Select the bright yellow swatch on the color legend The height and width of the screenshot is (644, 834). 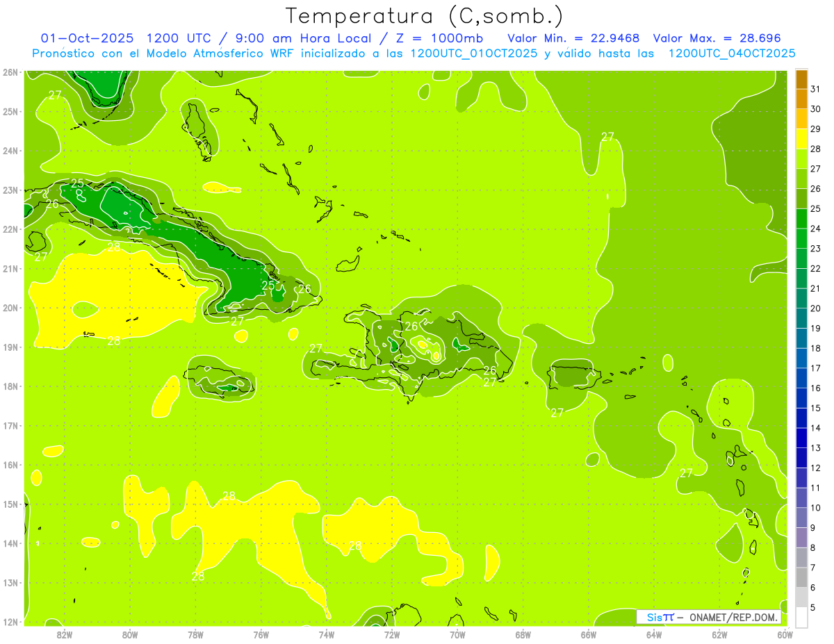(x=801, y=139)
